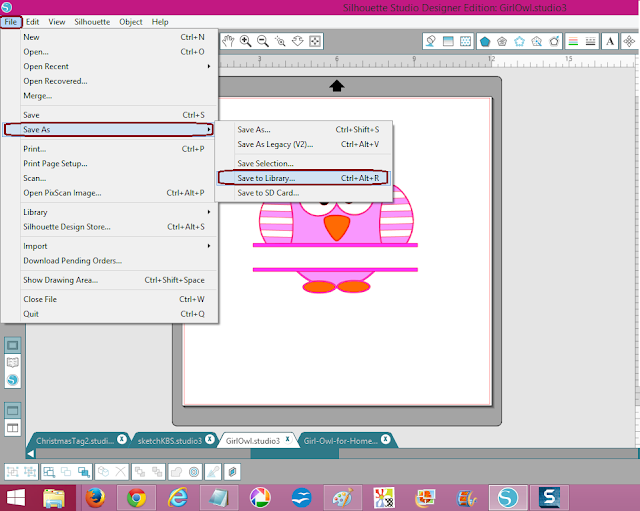Viewport: 640px width, 511px height.
Task: Click the fit to window icon
Action: tap(315, 41)
